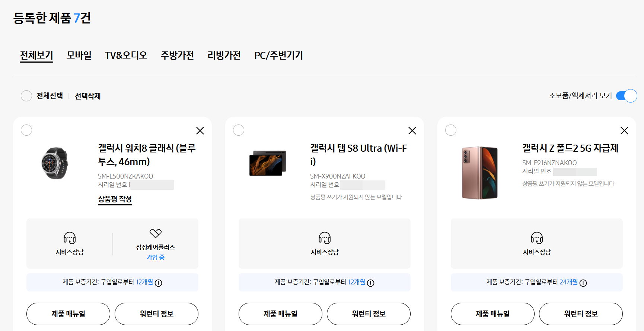Remove Galaxy Tab S8 Ultra card with X
Screen dimensions: 644x331
[412, 130]
